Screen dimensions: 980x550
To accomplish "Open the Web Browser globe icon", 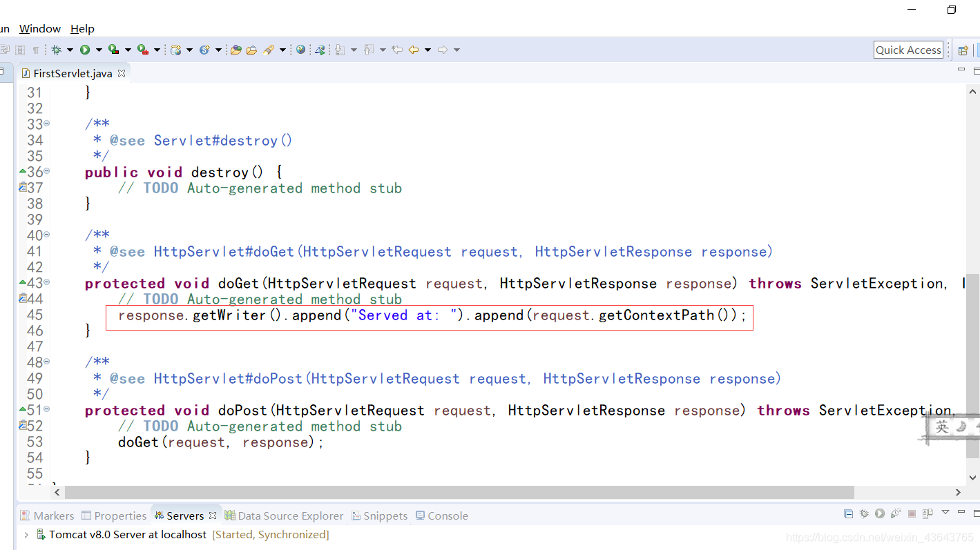I will (x=300, y=50).
